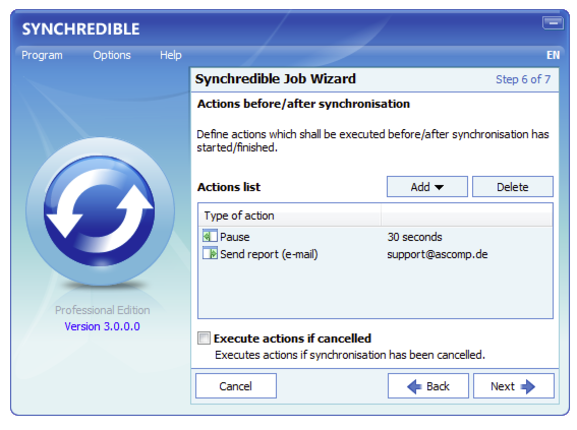Minimize the Synchredible window
Viewport: 577px width, 430px height.
pos(552,23)
